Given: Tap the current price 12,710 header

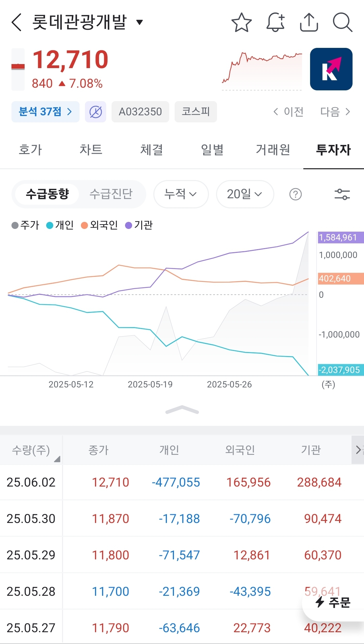Looking at the screenshot, I should pyautogui.click(x=70, y=60).
